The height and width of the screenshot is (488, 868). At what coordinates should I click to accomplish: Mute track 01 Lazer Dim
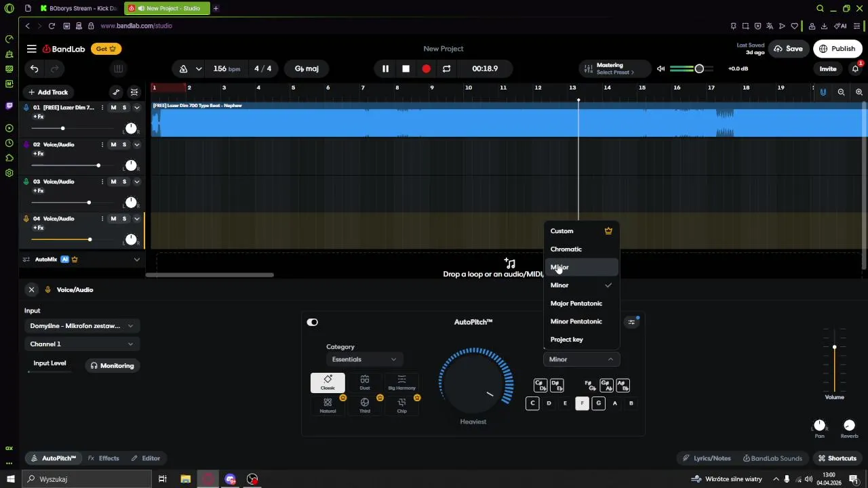[x=113, y=107]
